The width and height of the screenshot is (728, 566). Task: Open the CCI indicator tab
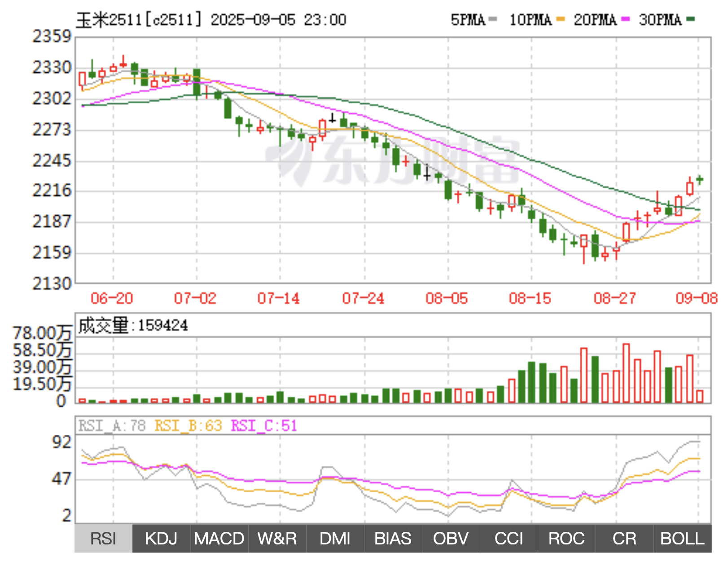509,538
